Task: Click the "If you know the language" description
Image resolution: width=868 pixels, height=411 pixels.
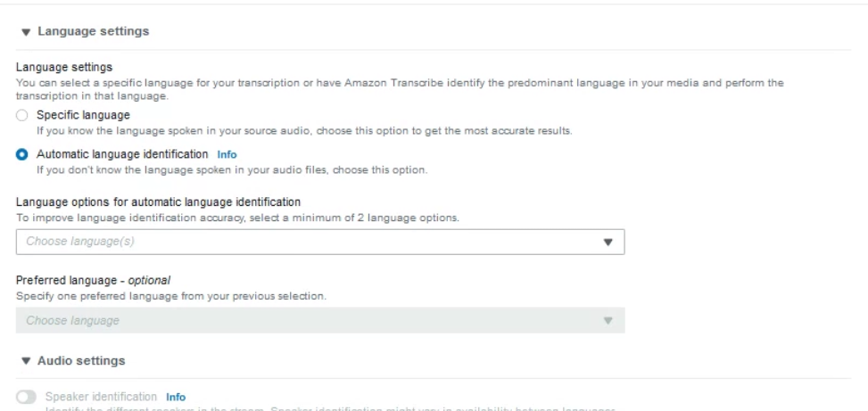Action: pyautogui.click(x=303, y=131)
